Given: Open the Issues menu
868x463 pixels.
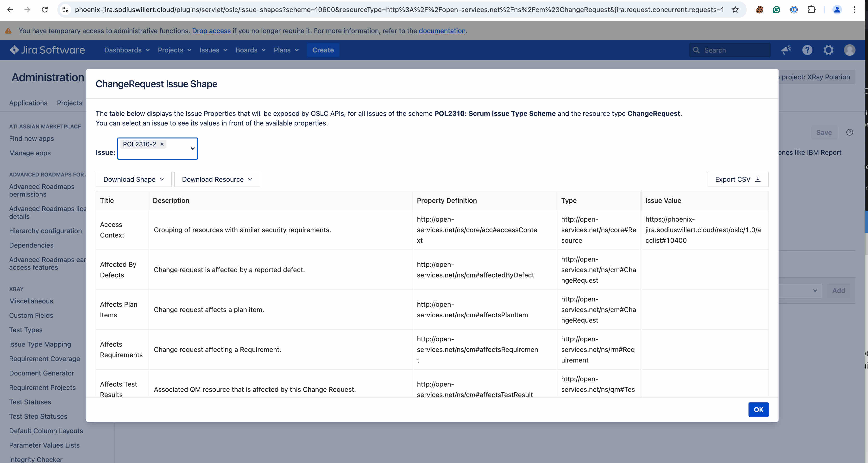Looking at the screenshot, I should point(213,50).
